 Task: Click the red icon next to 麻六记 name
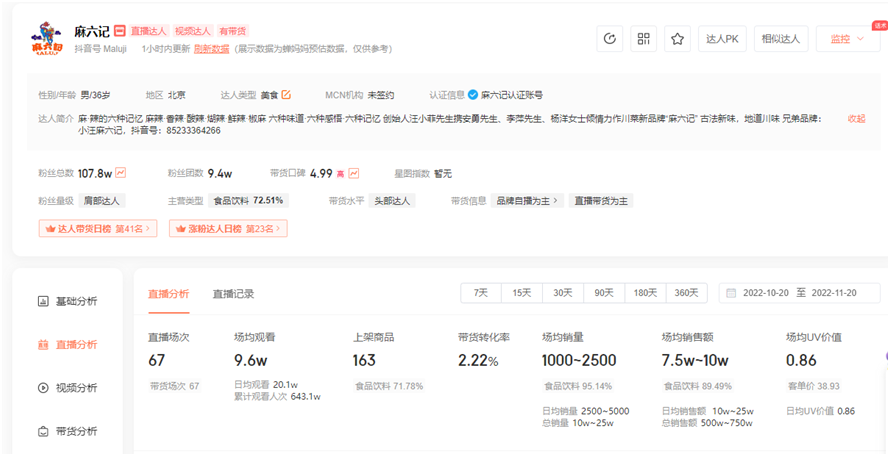tap(119, 31)
